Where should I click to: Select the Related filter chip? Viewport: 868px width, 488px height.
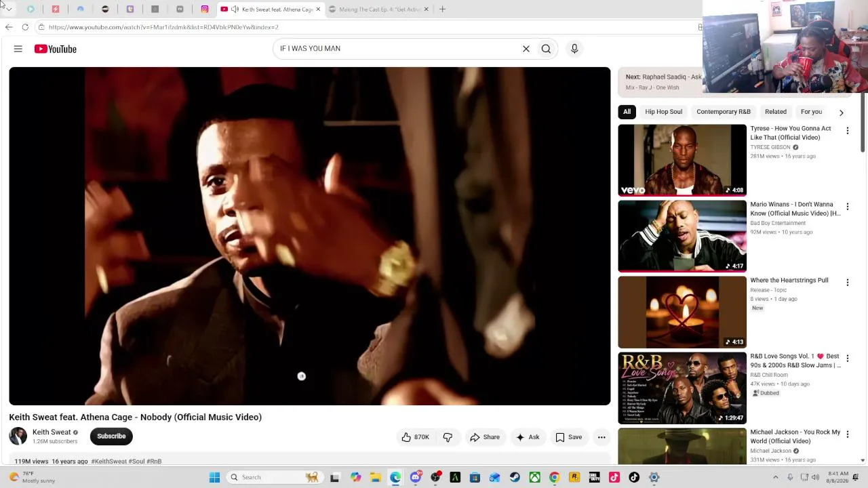[x=776, y=112]
